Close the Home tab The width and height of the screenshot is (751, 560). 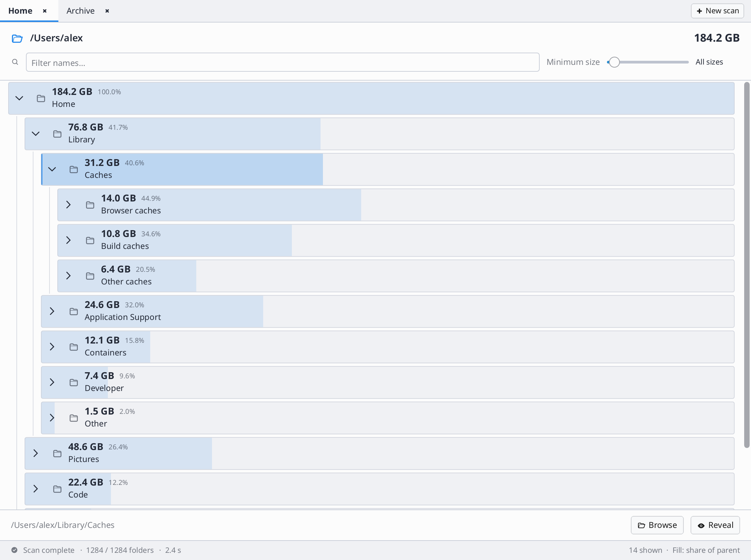45,11
